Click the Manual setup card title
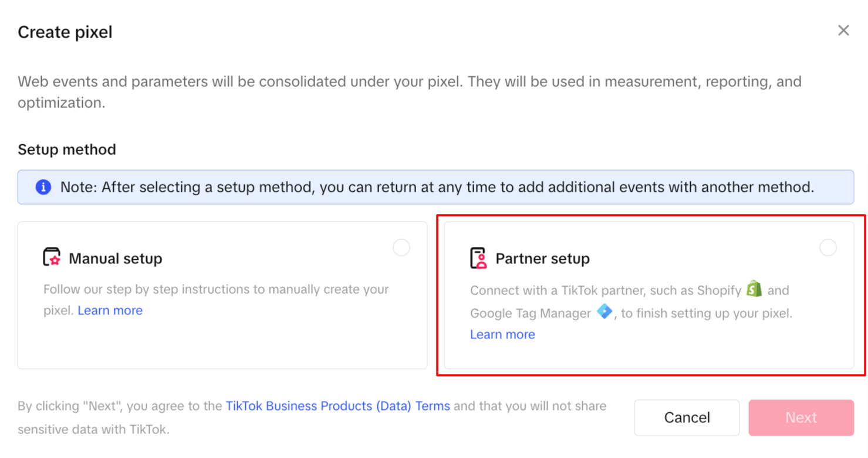Screen dimensions: 868x458 116,259
